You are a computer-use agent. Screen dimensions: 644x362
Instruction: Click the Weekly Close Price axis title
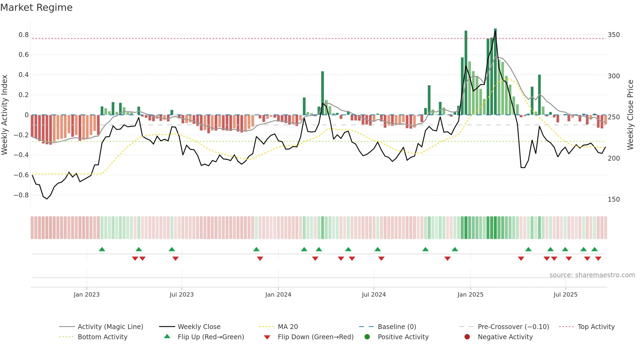tap(630, 115)
